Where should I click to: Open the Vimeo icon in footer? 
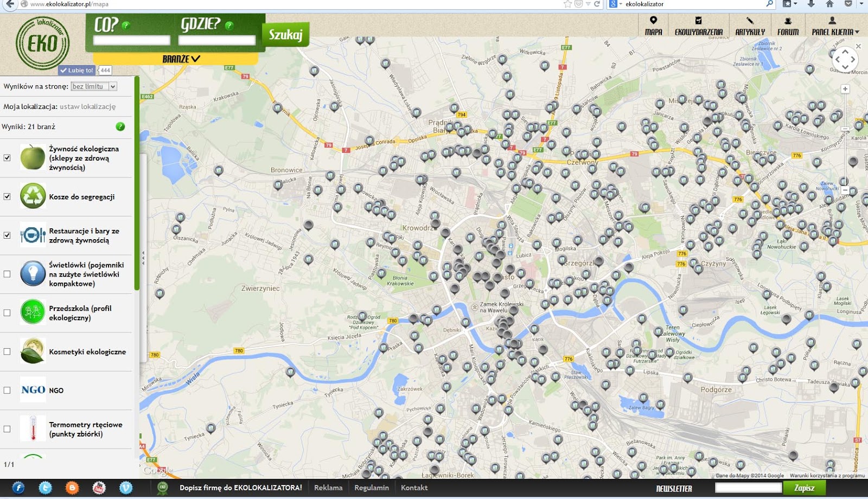(x=126, y=488)
